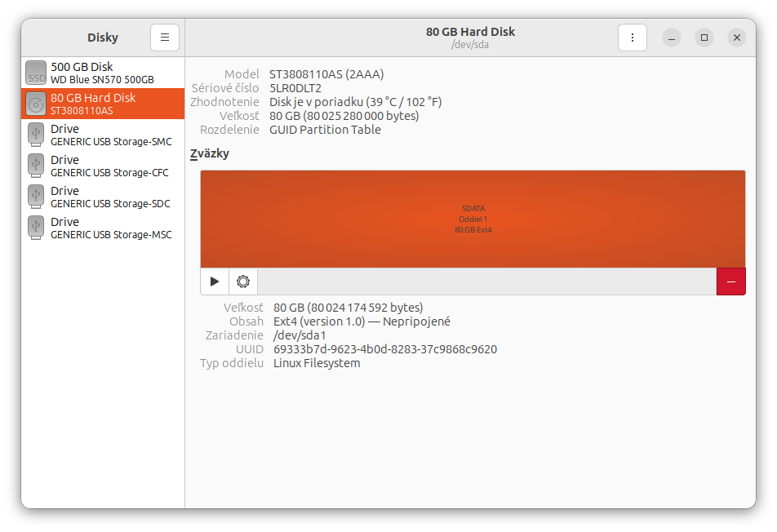The image size is (777, 532).
Task: Minimize the Disks window
Action: click(671, 38)
